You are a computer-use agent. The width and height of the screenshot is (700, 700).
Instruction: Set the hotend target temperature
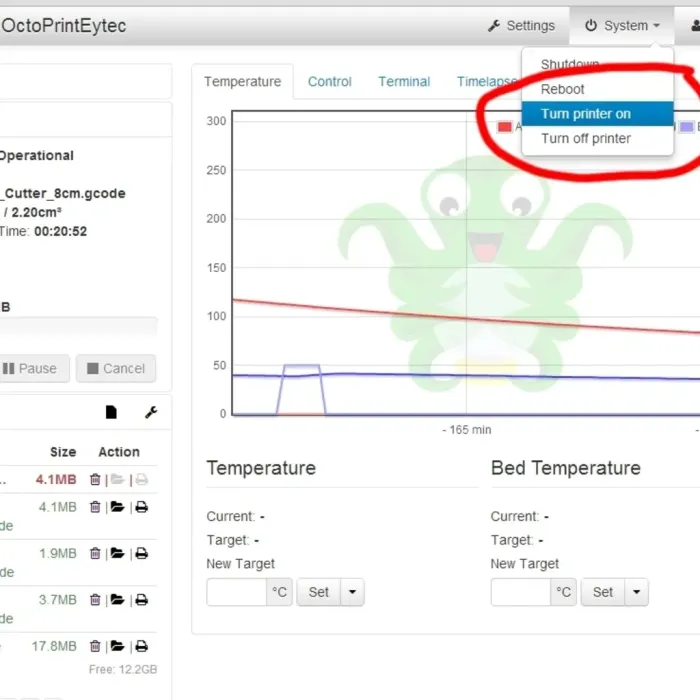319,592
